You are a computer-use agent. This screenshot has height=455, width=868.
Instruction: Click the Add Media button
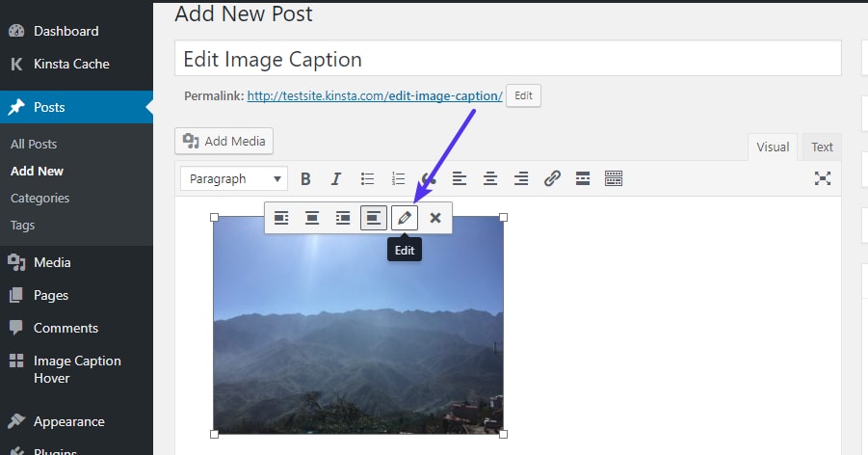point(224,141)
